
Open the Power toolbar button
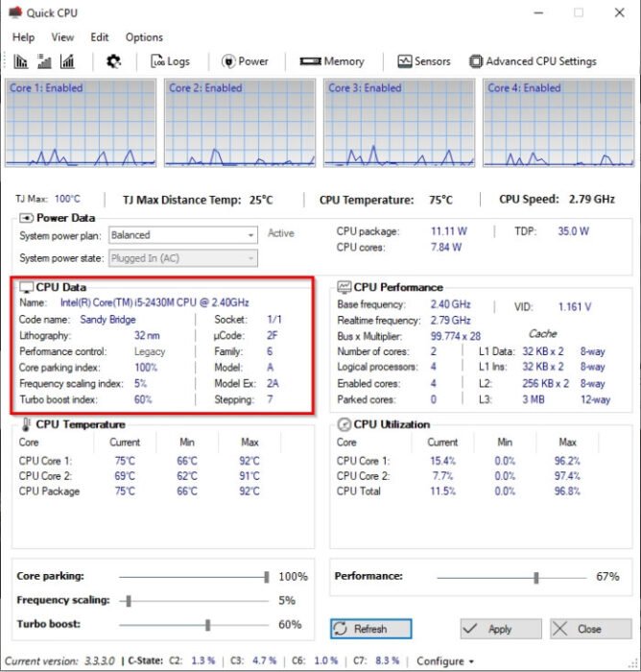point(245,61)
